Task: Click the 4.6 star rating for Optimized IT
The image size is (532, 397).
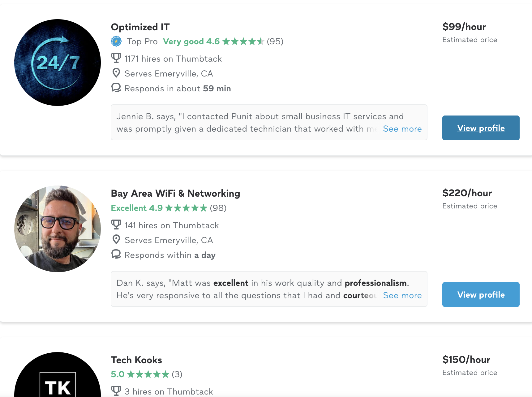Action: pos(243,41)
